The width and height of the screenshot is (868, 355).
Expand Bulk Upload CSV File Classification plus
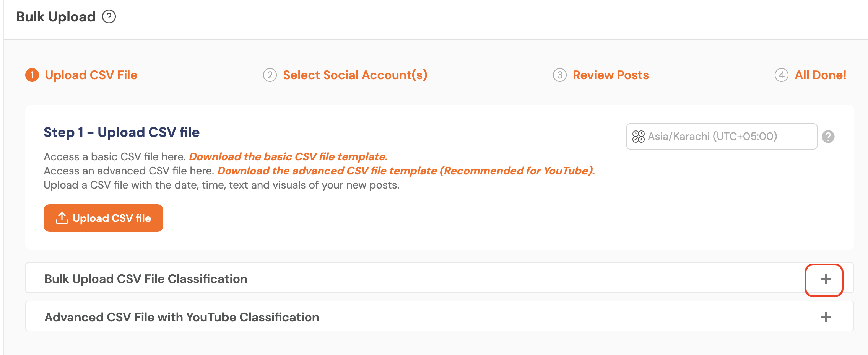(826, 279)
